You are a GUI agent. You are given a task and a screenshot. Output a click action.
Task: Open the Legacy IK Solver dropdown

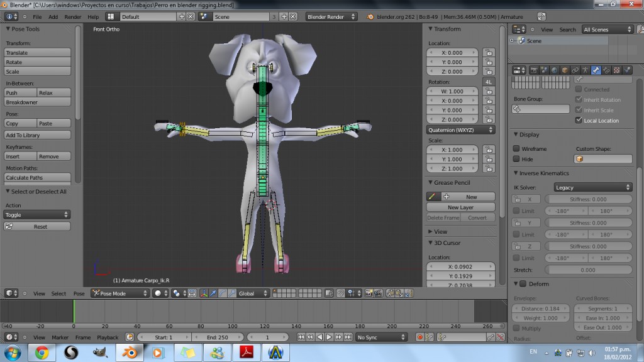point(591,187)
